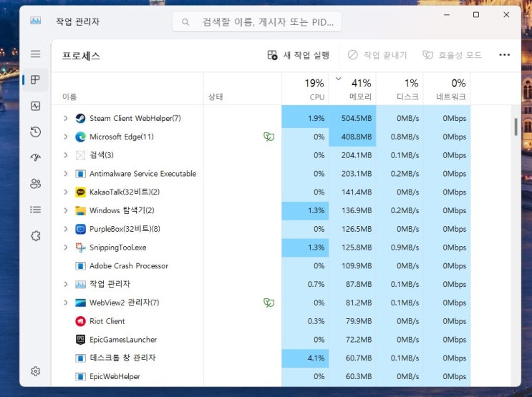Expand Windows 탐색기 process group
The height and width of the screenshot is (397, 532).
click(x=65, y=210)
